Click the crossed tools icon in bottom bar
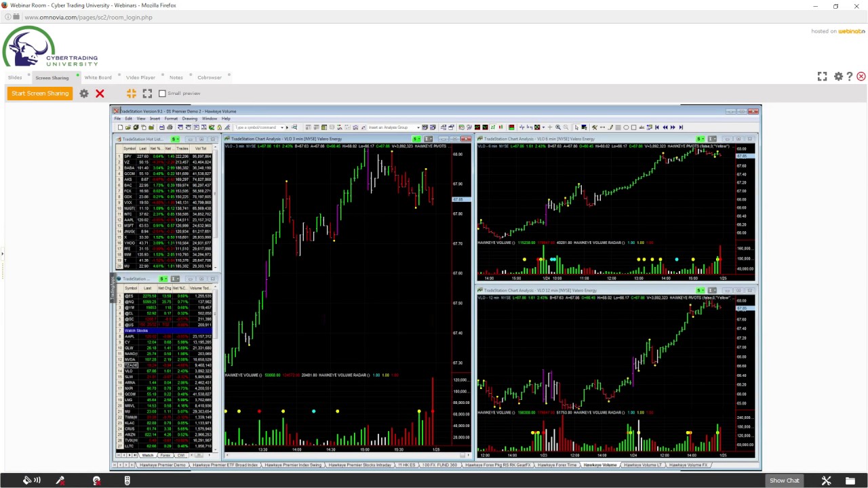This screenshot has width=868, height=488. (x=826, y=481)
